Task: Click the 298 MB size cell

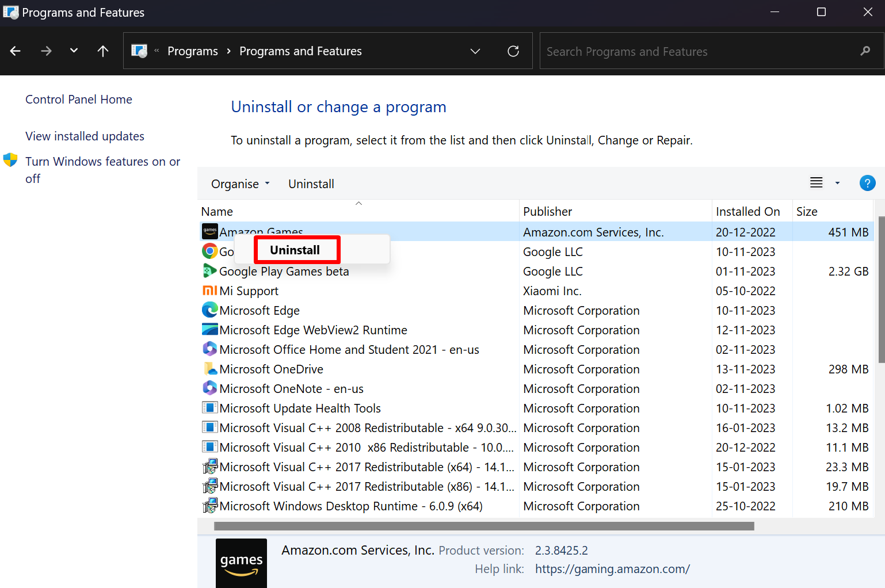Action: (848, 369)
